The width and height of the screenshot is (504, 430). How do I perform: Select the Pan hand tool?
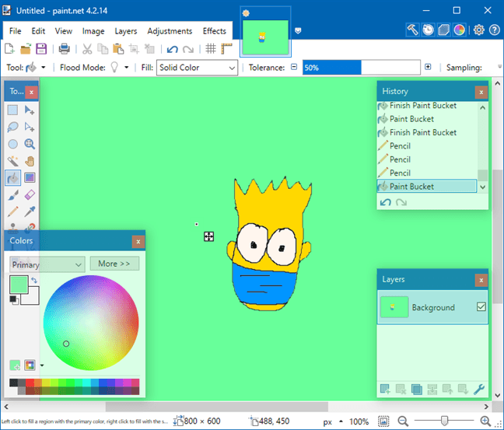tap(30, 161)
